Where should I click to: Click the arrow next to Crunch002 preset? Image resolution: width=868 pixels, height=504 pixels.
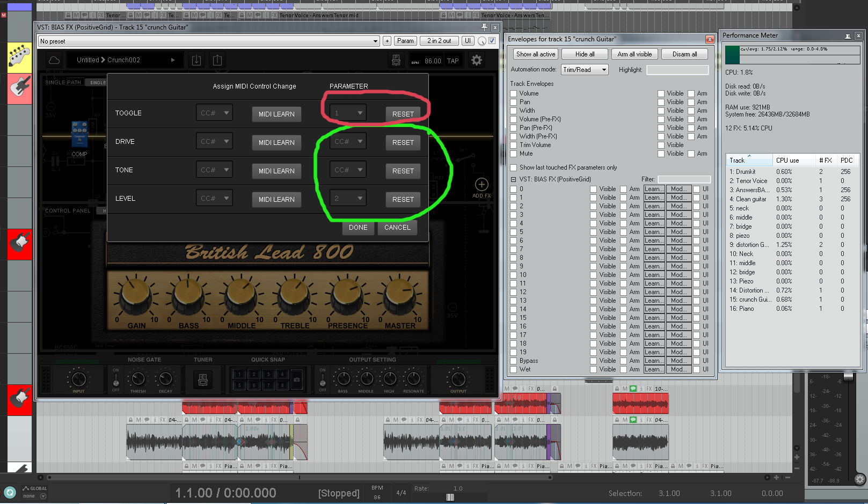pyautogui.click(x=173, y=60)
